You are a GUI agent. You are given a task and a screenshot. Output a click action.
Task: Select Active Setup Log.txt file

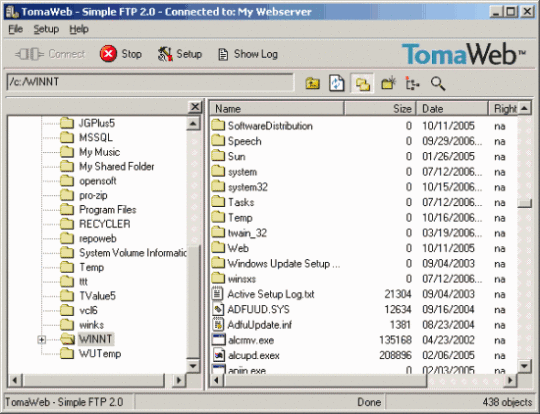pyautogui.click(x=364, y=294)
